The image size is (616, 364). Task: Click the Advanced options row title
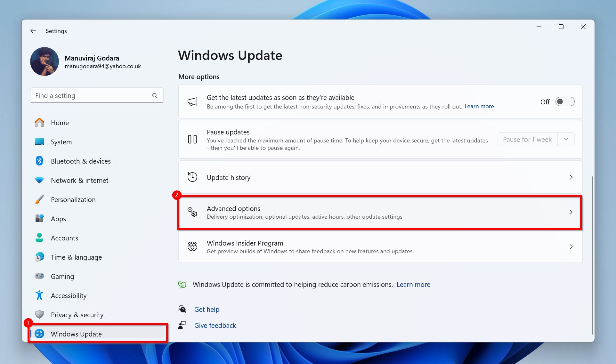[233, 208]
